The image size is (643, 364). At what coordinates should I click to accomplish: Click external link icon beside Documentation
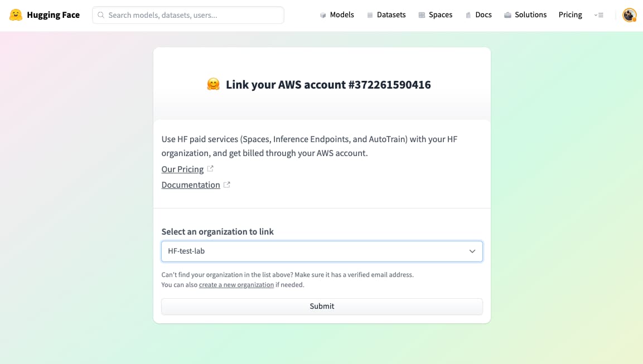[227, 185]
